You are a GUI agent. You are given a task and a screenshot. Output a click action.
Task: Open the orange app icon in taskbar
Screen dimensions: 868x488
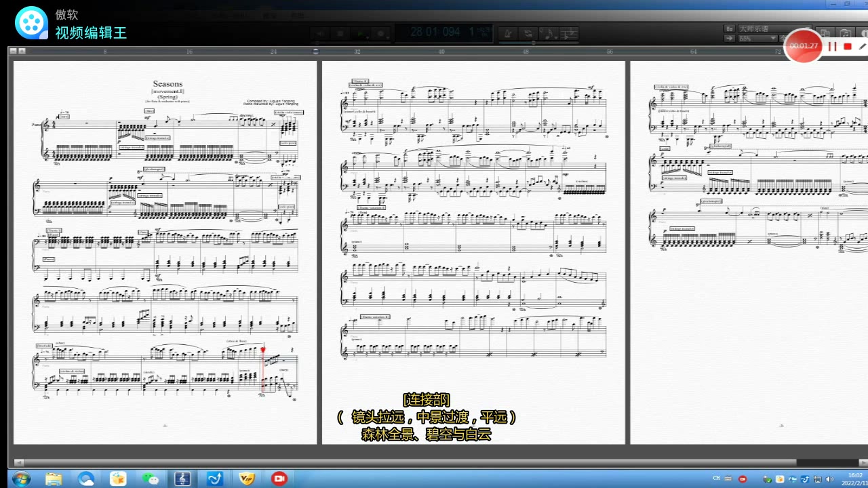click(x=118, y=479)
